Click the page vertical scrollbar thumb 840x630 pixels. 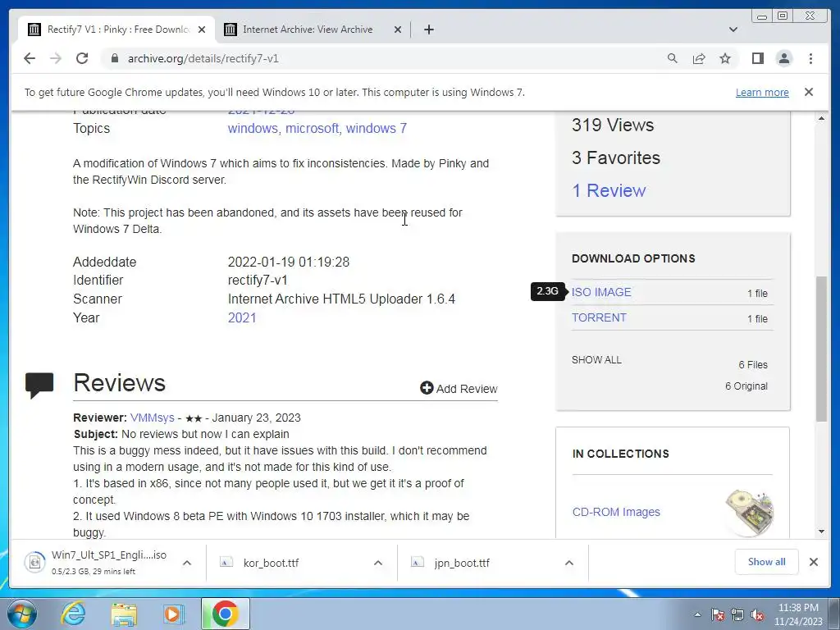pos(821,349)
